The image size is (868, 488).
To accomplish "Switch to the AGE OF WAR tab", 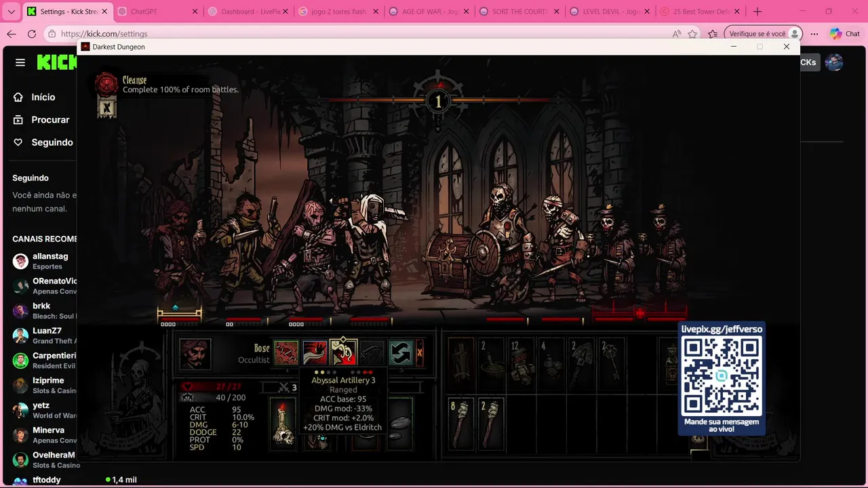I will point(428,12).
